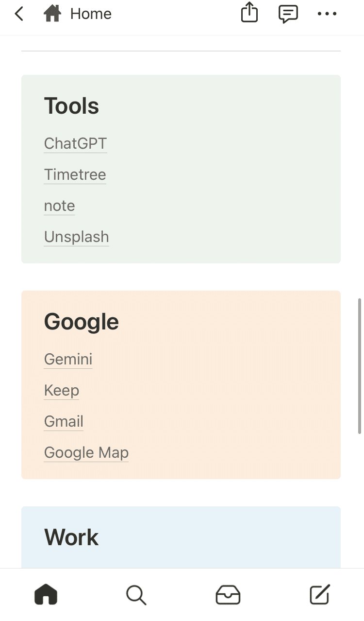
Task: Open the Gemini link
Action: tap(68, 359)
